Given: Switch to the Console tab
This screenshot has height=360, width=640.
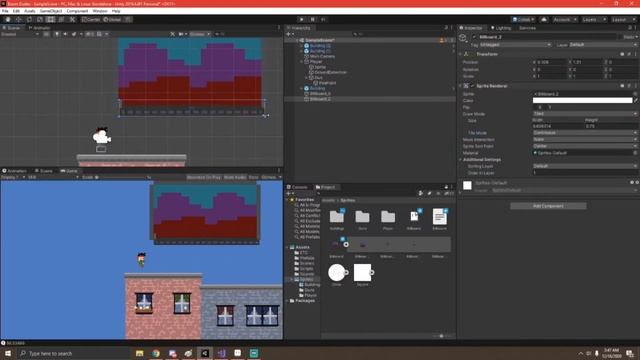Looking at the screenshot, I should (297, 187).
